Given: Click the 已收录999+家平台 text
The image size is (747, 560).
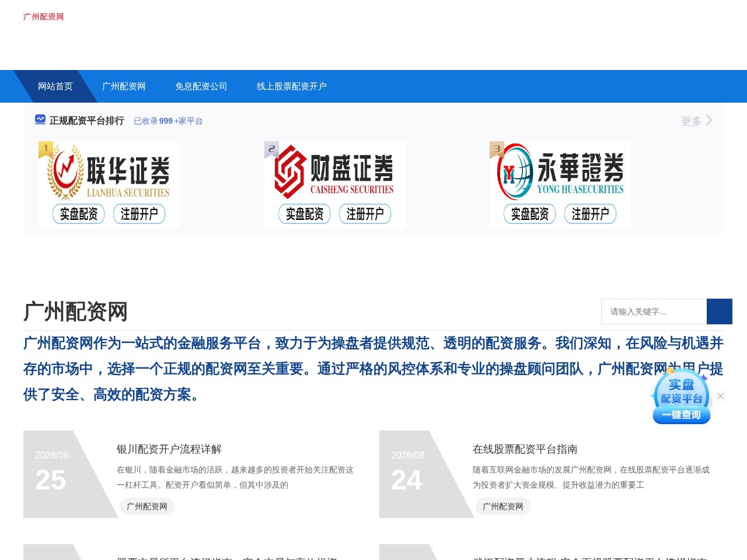Looking at the screenshot, I should click(x=168, y=121).
